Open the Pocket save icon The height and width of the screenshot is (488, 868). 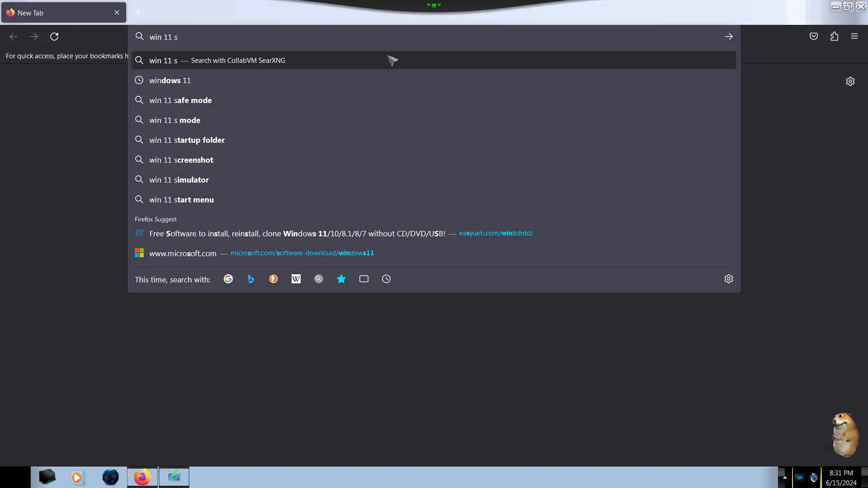pos(814,37)
